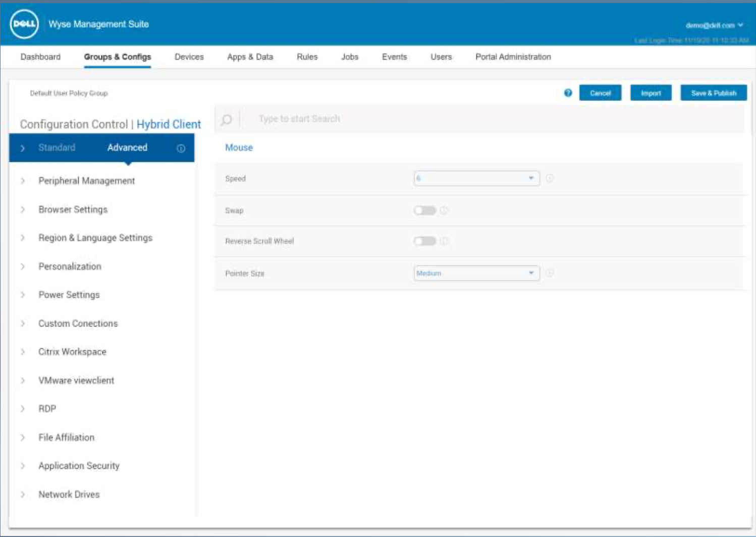
Task: Click the Save & Publish button
Action: point(714,93)
